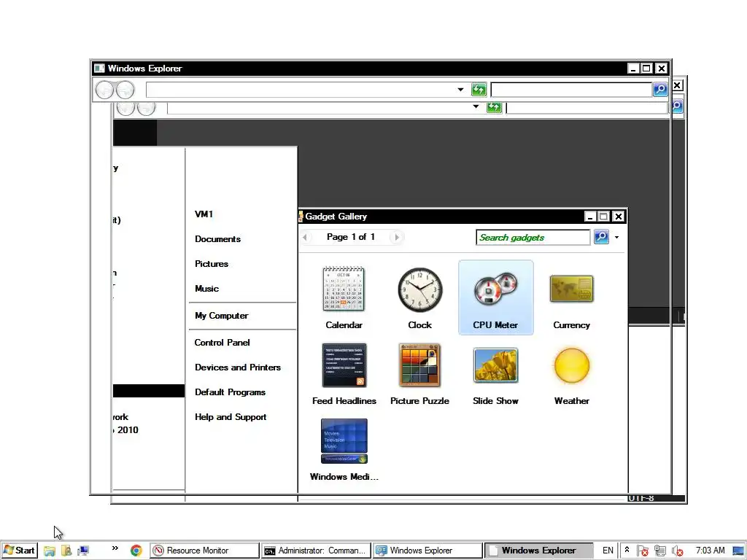Open Chrome from the taskbar
This screenshot has height=560, width=747.
pos(136,551)
